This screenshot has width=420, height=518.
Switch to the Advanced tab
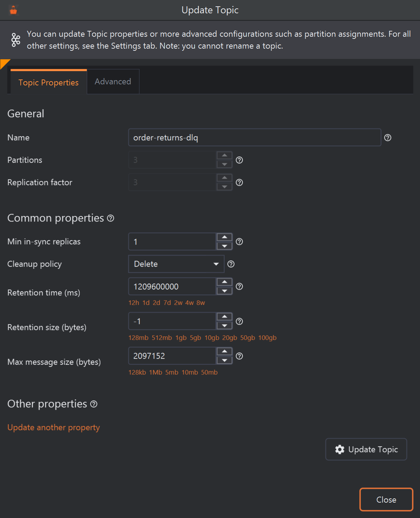[113, 82]
